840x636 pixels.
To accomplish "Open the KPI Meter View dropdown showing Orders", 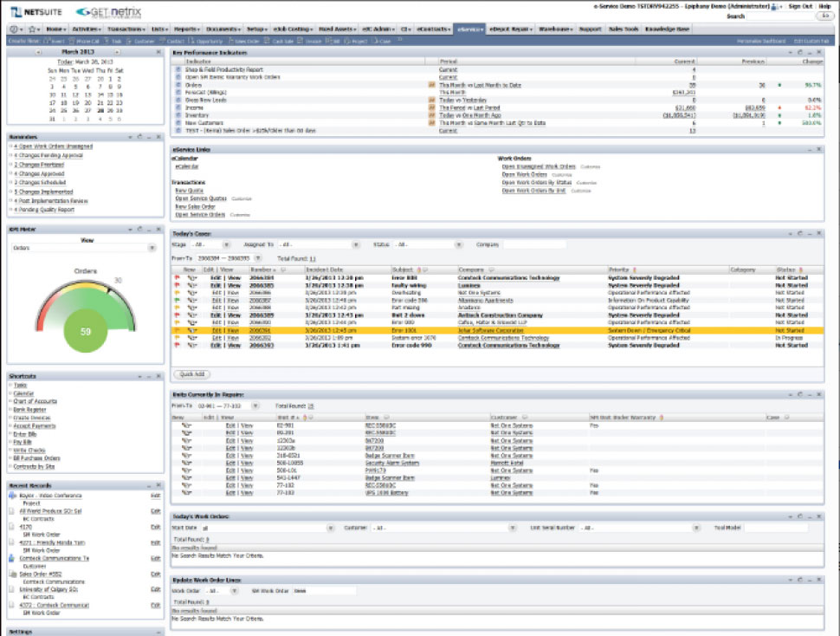I will coord(152,248).
